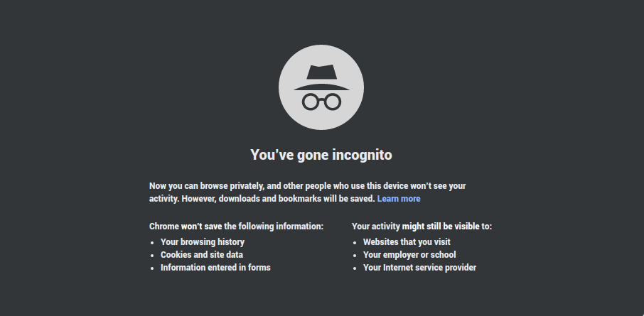
Task: Select "Your Internet service provider" list item
Action: click(x=419, y=268)
